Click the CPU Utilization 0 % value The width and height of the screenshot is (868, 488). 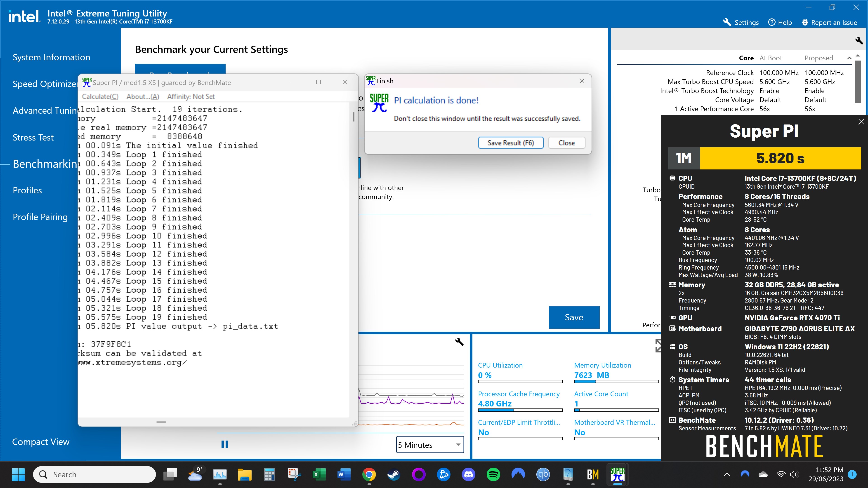pos(485,375)
